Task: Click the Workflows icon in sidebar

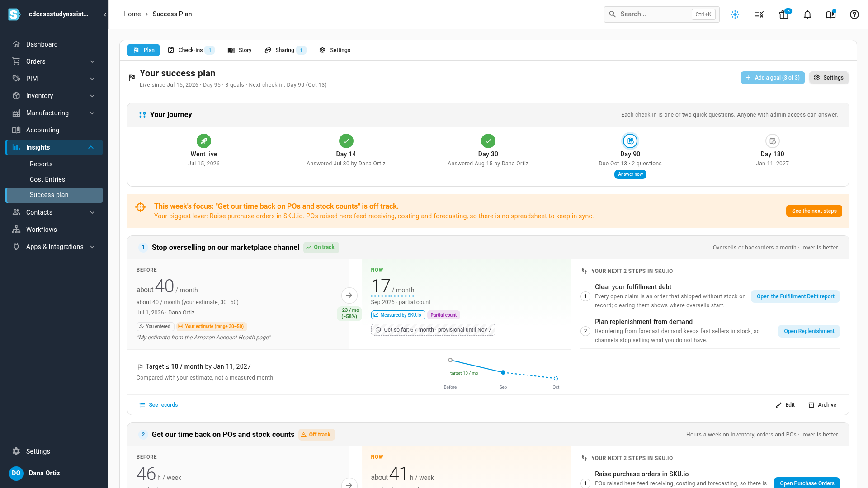Action: point(16,230)
